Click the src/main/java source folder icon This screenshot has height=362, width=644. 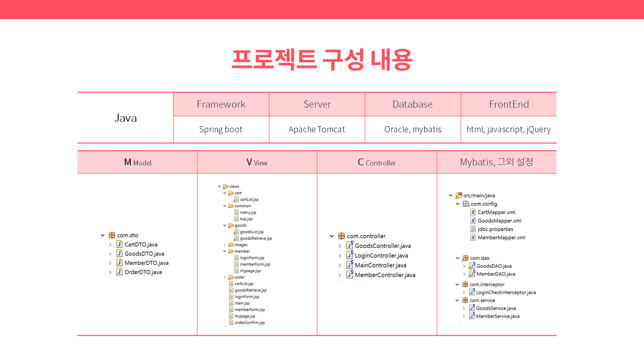[458, 196]
